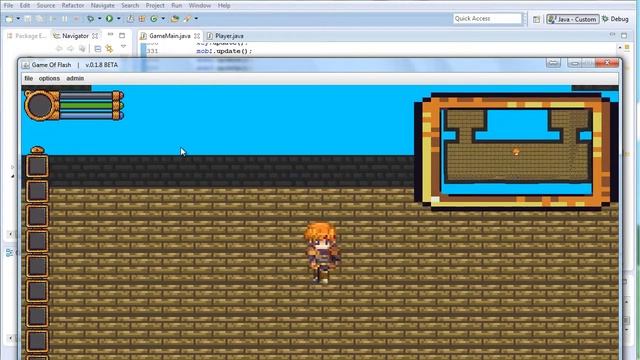Close the Navigator view tab

click(x=95, y=36)
